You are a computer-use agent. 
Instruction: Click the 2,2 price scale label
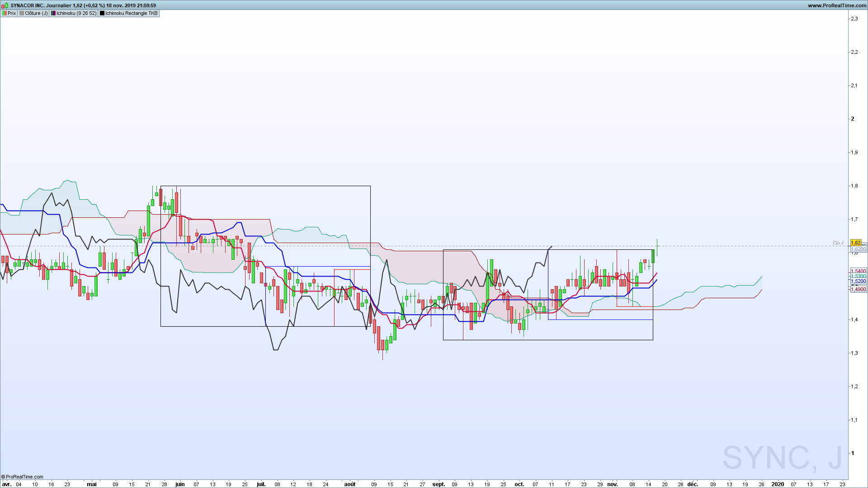(854, 52)
